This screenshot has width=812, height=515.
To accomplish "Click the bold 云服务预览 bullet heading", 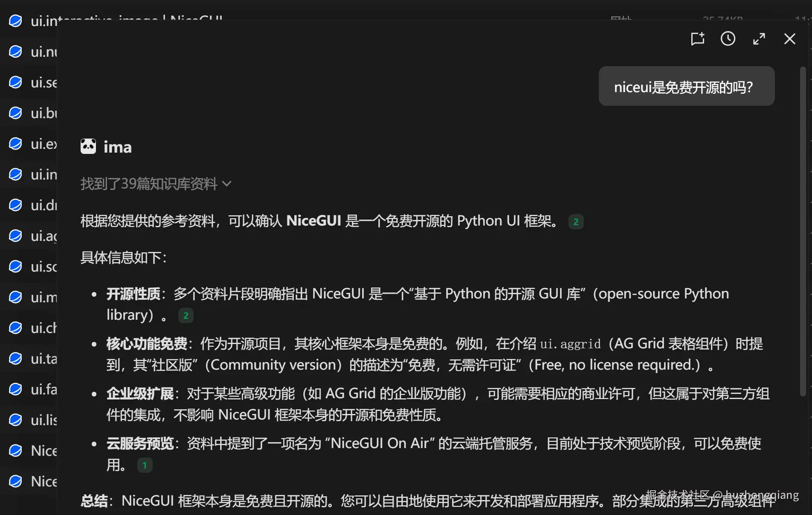I will tap(140, 443).
